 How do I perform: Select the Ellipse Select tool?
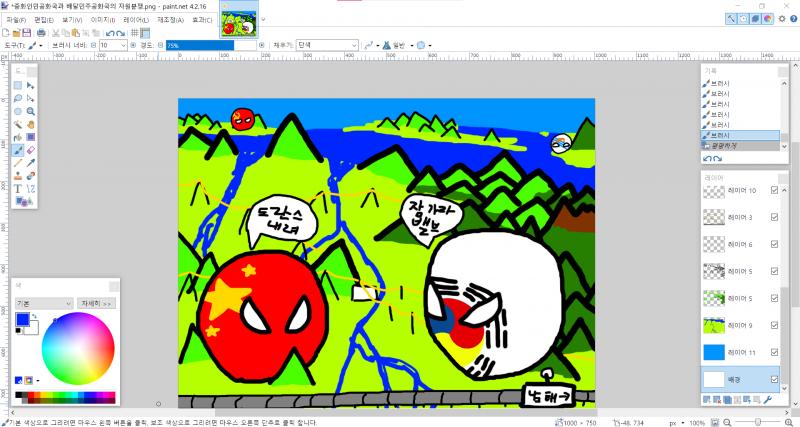[x=18, y=111]
